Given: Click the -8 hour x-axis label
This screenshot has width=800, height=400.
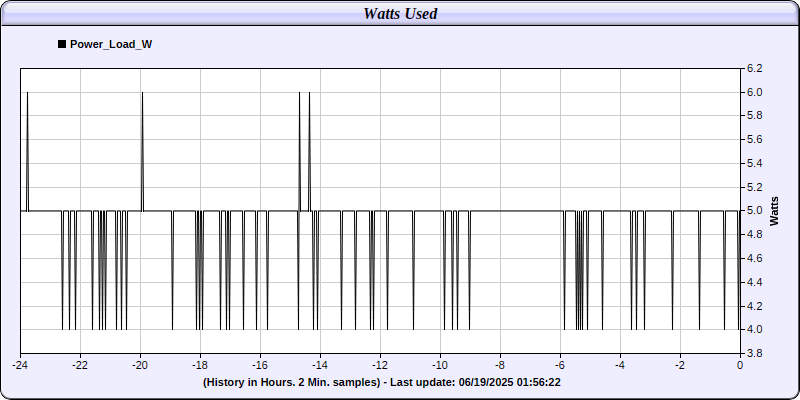Looking at the screenshot, I should coord(500,365).
